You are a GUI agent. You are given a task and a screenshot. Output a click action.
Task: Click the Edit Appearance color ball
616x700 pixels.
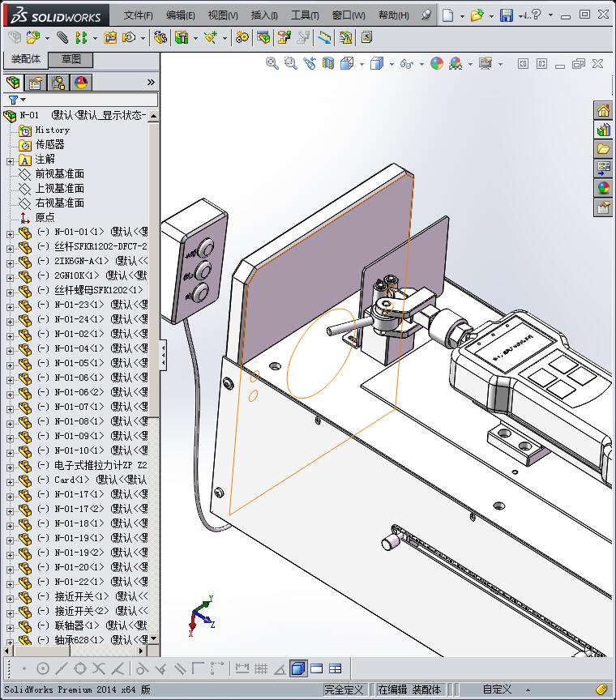(437, 63)
